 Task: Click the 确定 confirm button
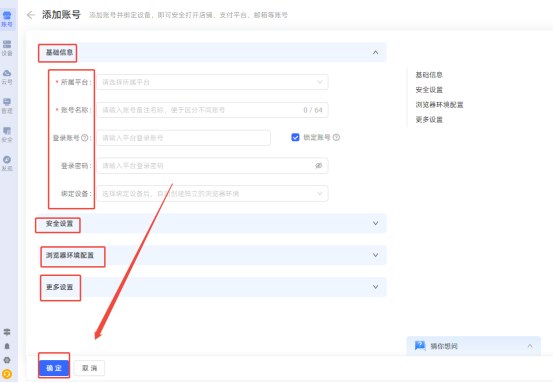pyautogui.click(x=54, y=368)
